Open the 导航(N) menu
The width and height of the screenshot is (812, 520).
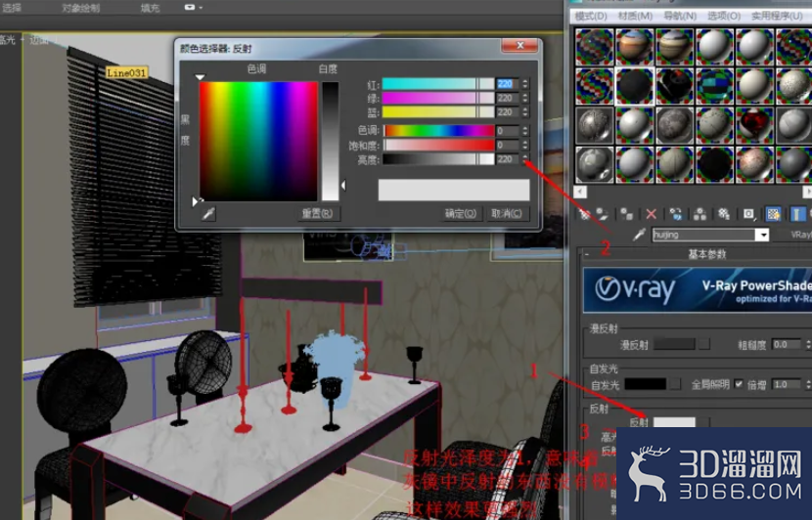pos(680,16)
